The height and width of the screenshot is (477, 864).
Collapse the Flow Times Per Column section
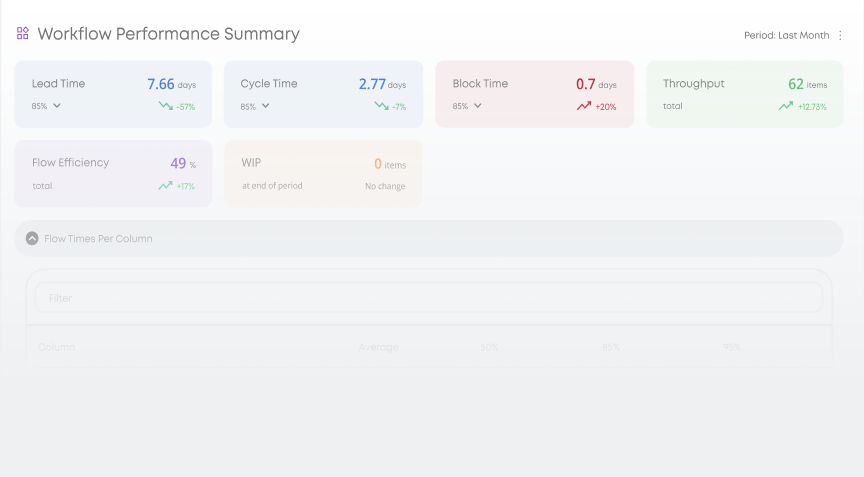[32, 239]
